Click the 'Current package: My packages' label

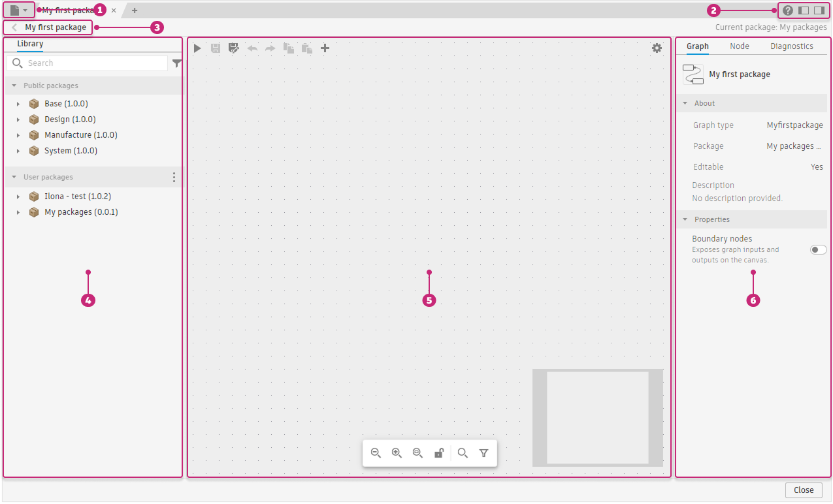click(x=771, y=27)
